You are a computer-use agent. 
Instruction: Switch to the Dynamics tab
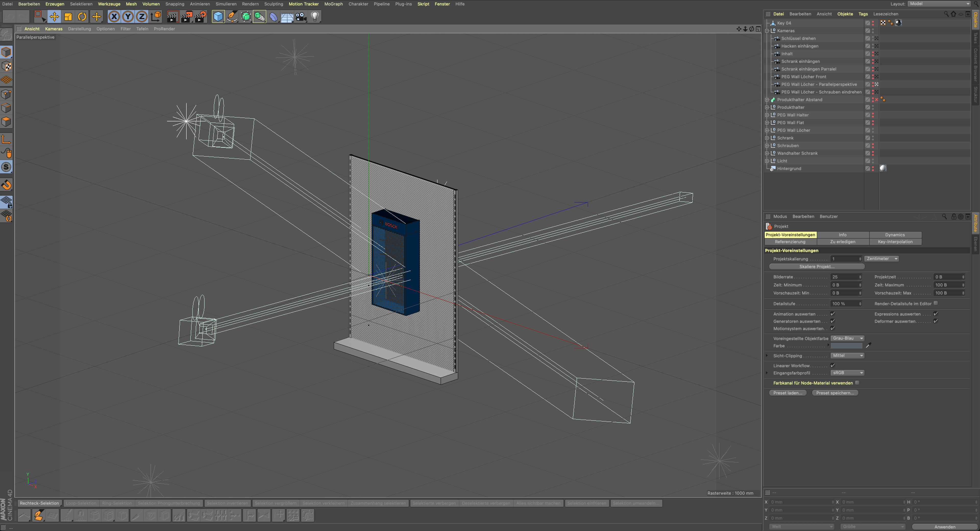point(895,235)
